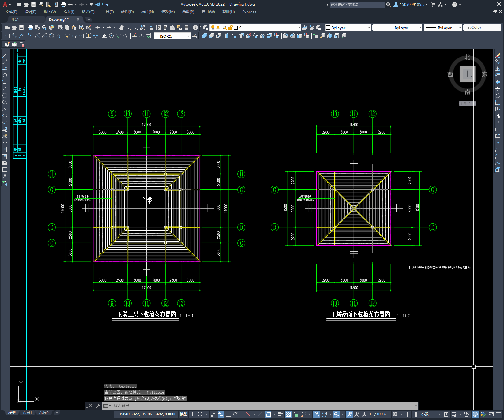Toggle object snap in status bar
This screenshot has height=420, width=504.
tap(268, 414)
